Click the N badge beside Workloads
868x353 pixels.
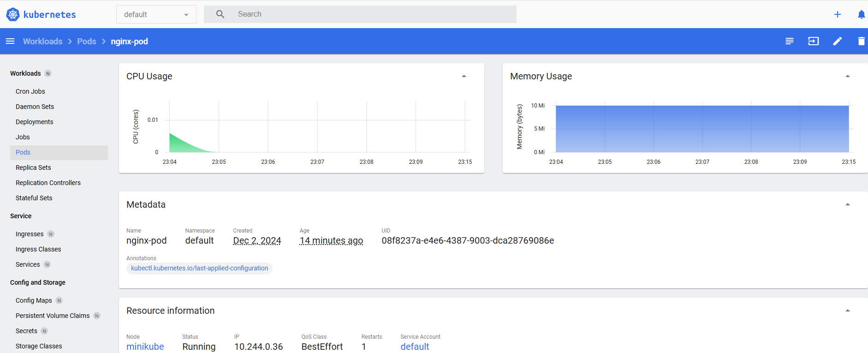pyautogui.click(x=48, y=73)
